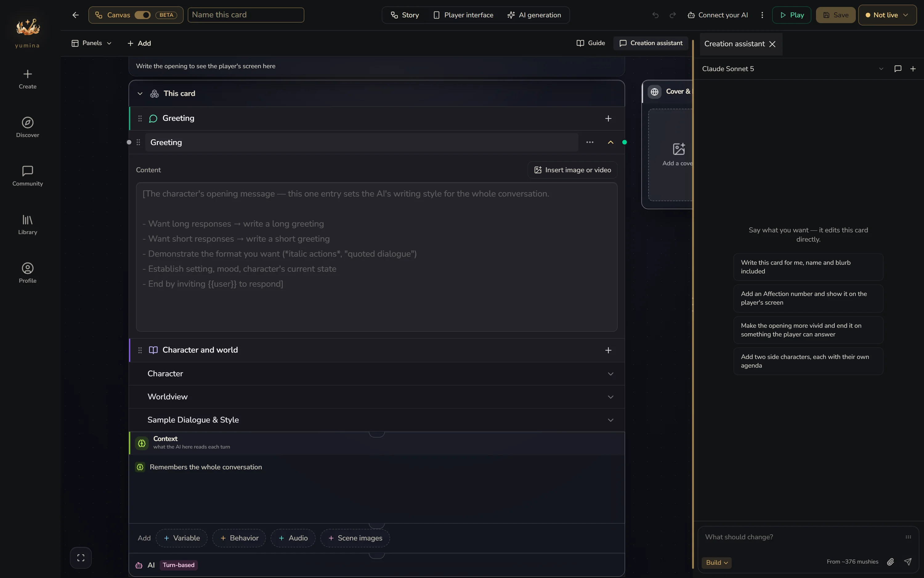Click Connect your AI
Screen dimensions: 924x578
click(x=717, y=15)
